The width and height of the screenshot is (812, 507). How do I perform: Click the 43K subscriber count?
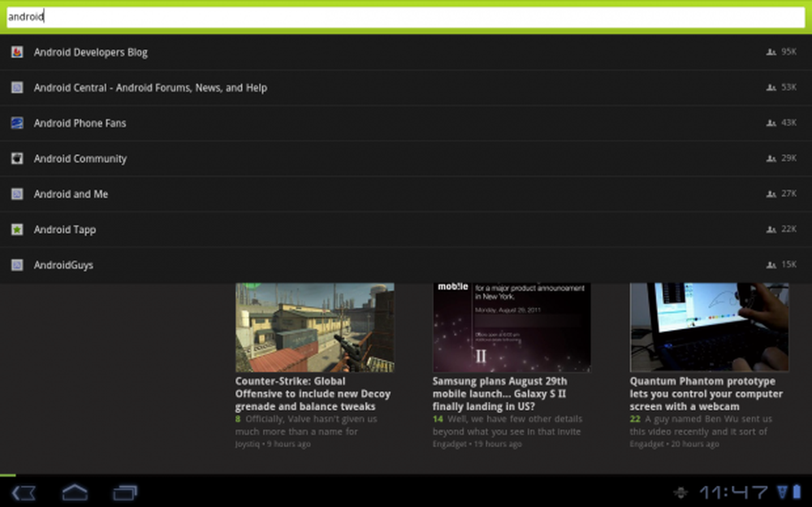[788, 123]
